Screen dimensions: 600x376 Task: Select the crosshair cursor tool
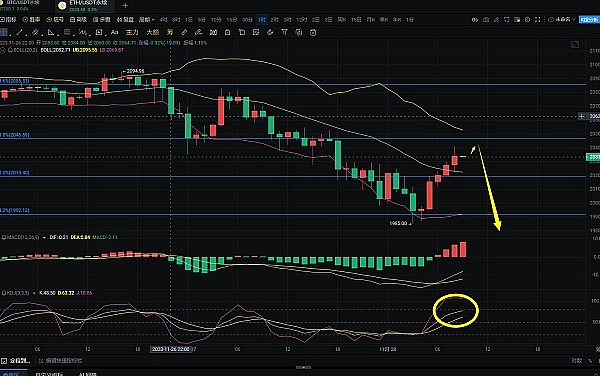[x=4, y=33]
